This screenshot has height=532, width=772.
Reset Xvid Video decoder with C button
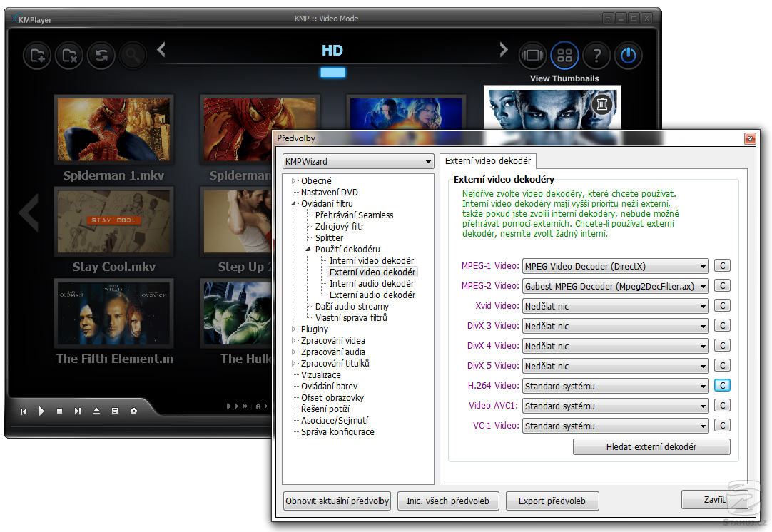point(722,306)
